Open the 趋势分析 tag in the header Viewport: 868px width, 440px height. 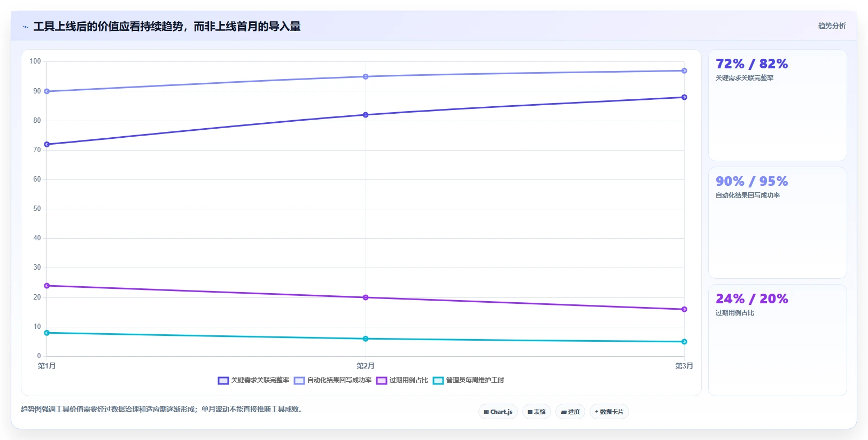pos(832,26)
